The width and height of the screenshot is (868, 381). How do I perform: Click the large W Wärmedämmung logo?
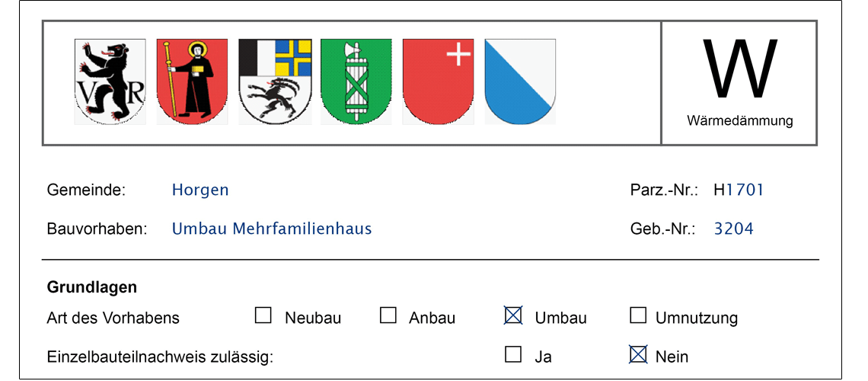(739, 70)
